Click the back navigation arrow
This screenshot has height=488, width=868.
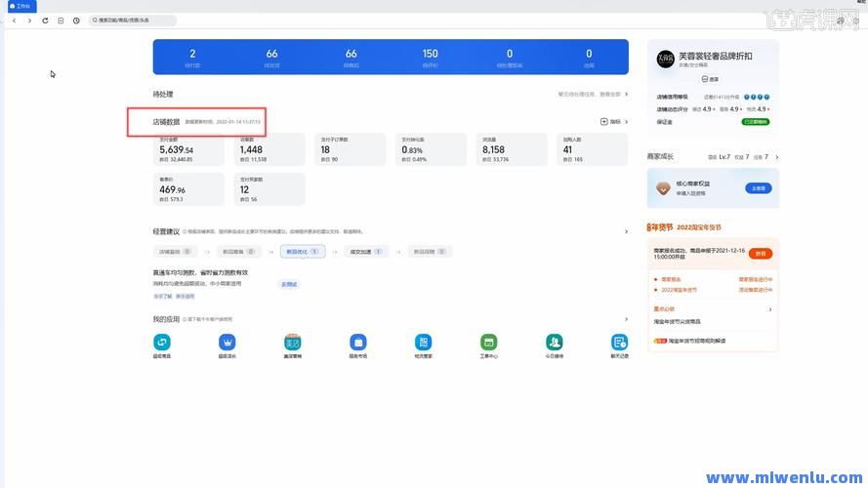point(14,20)
